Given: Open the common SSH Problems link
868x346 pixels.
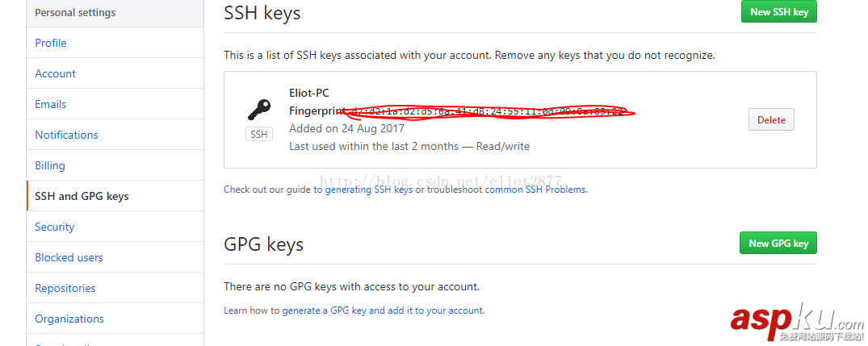Looking at the screenshot, I should tap(535, 190).
